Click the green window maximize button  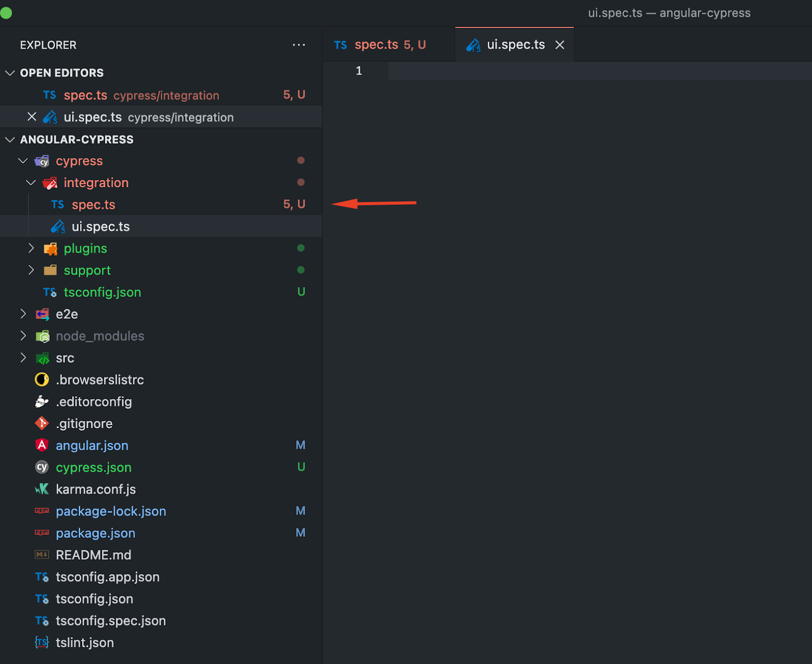6,13
